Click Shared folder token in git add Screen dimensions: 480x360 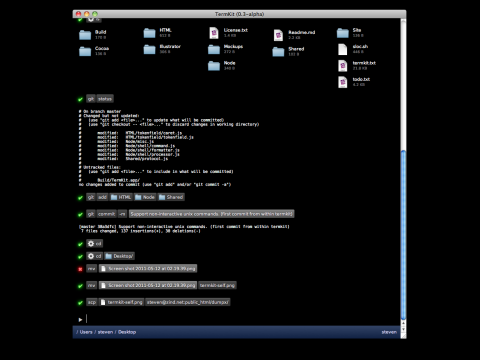171,197
